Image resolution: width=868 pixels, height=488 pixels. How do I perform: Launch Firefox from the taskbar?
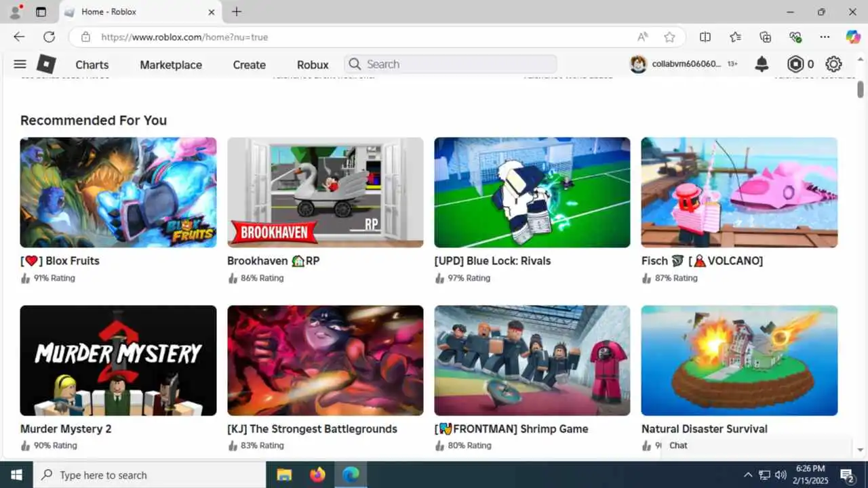click(x=317, y=474)
